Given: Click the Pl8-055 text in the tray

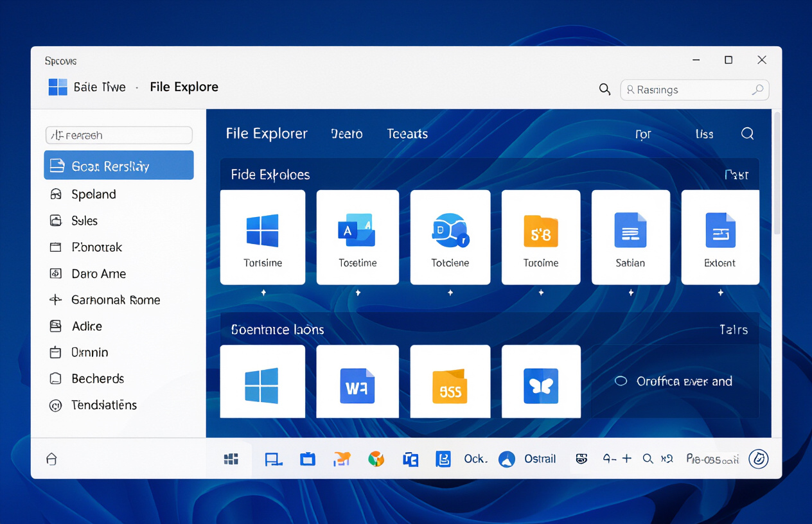Looking at the screenshot, I should pyautogui.click(x=712, y=459).
